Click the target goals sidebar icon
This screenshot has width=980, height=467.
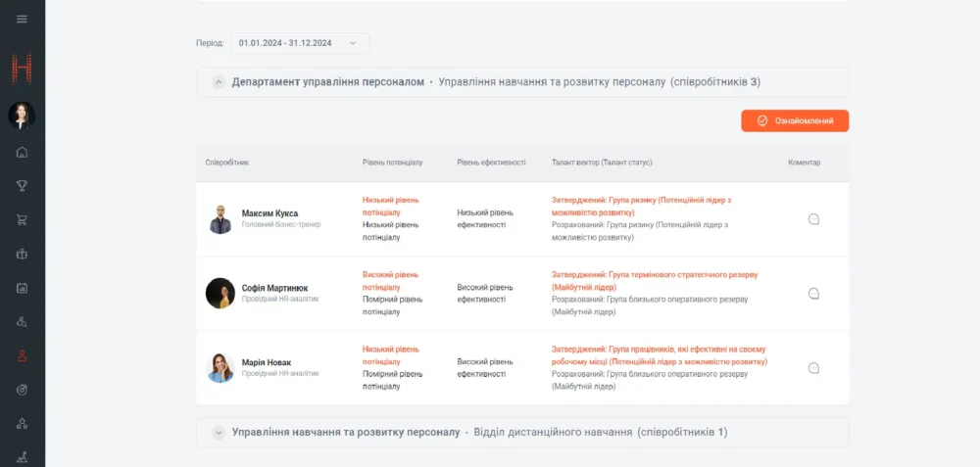click(x=22, y=390)
